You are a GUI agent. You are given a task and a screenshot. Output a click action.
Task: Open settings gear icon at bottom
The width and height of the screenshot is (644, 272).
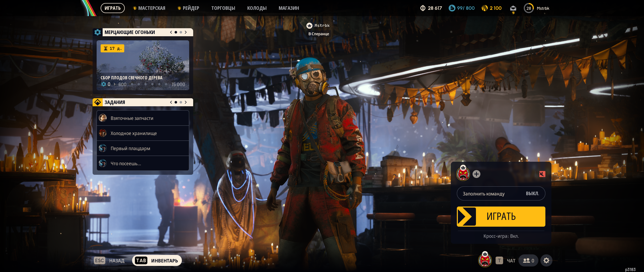click(546, 260)
